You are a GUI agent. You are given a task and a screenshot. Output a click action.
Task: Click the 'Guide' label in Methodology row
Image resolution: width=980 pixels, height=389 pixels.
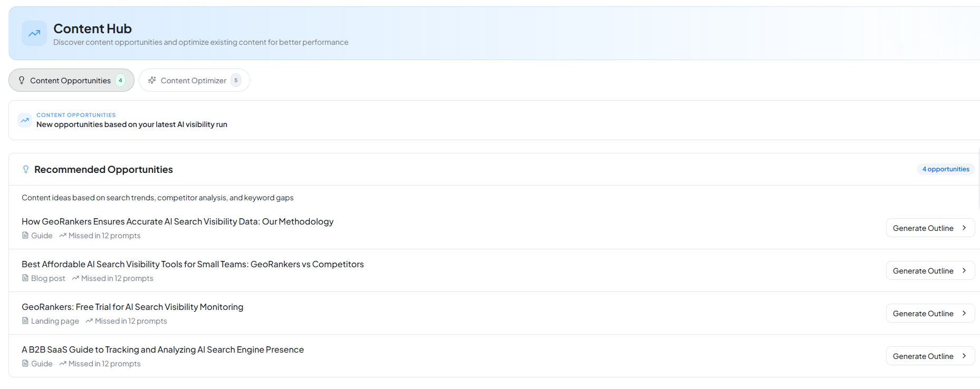click(x=42, y=236)
